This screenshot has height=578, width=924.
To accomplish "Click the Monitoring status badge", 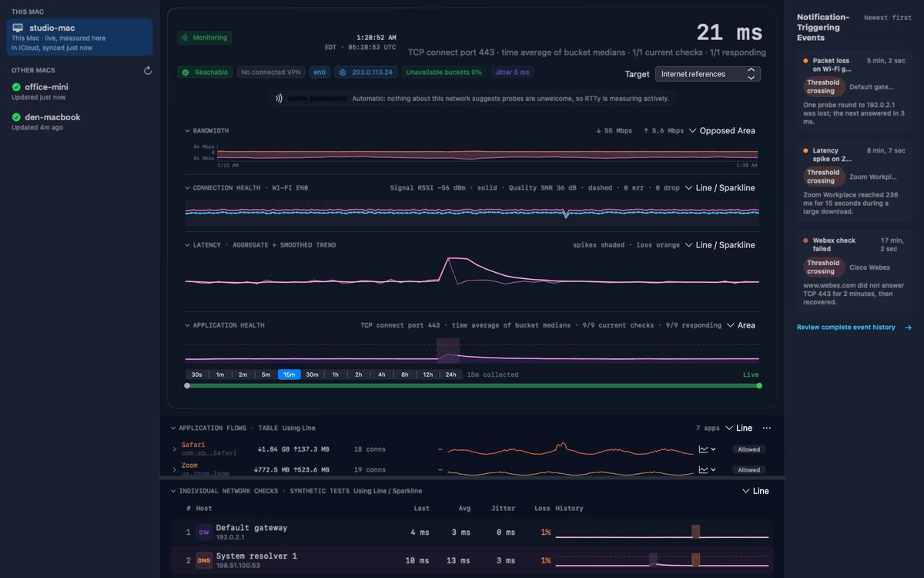I will [204, 37].
